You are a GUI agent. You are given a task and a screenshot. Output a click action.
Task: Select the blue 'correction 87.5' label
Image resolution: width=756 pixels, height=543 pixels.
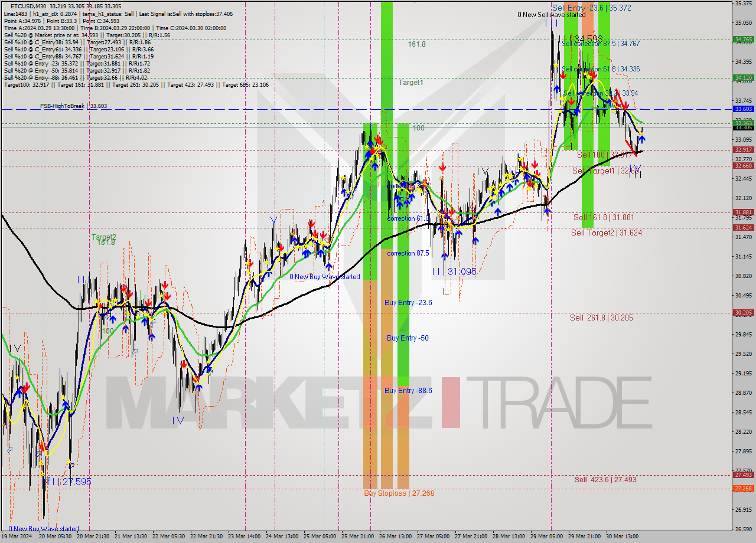pos(409,253)
